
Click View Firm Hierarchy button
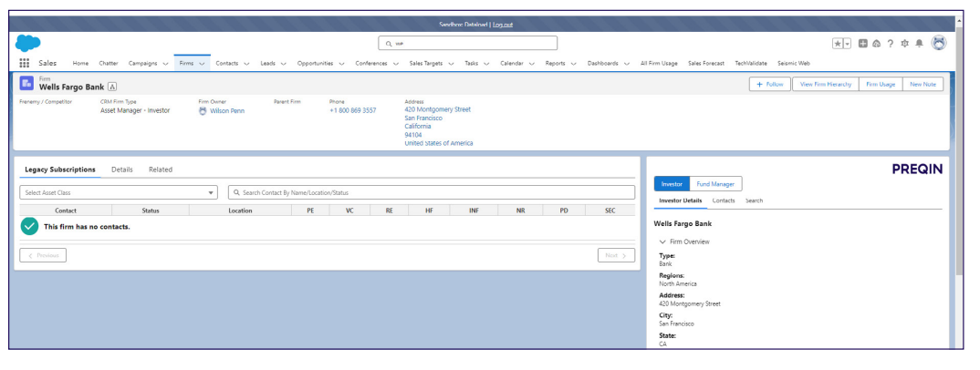(x=826, y=84)
